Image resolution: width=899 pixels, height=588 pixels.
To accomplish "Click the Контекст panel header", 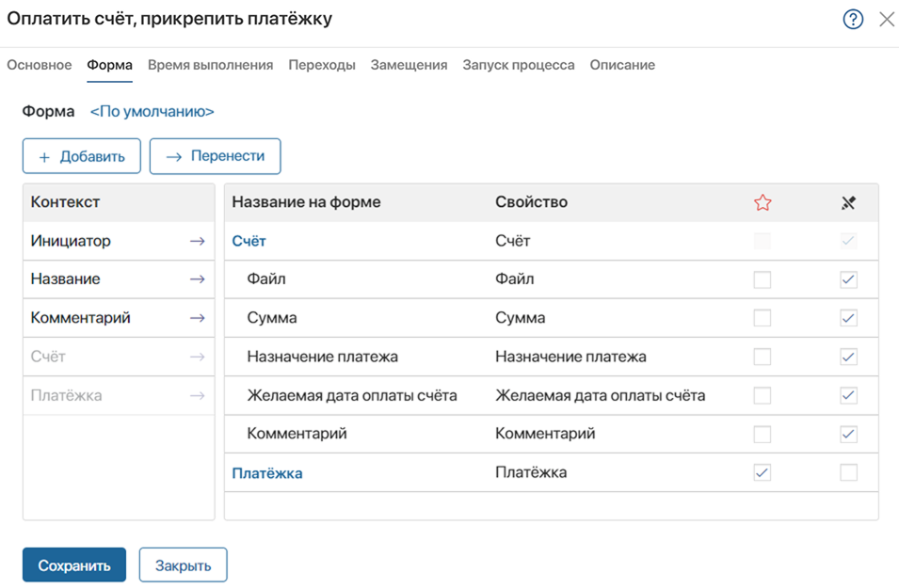I will 65,202.
